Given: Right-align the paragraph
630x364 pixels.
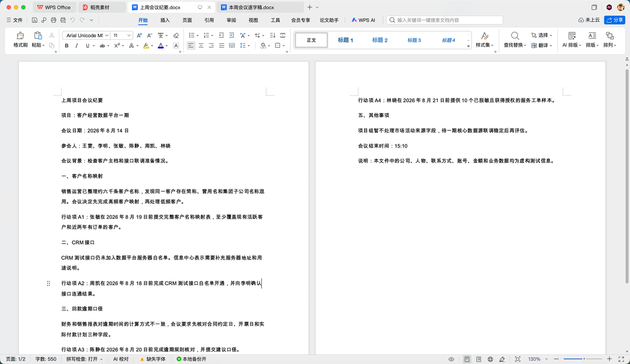Looking at the screenshot, I should tap(211, 46).
